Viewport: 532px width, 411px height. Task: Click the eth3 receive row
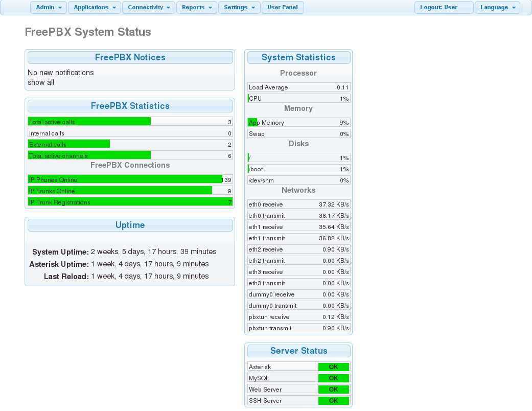coord(298,272)
